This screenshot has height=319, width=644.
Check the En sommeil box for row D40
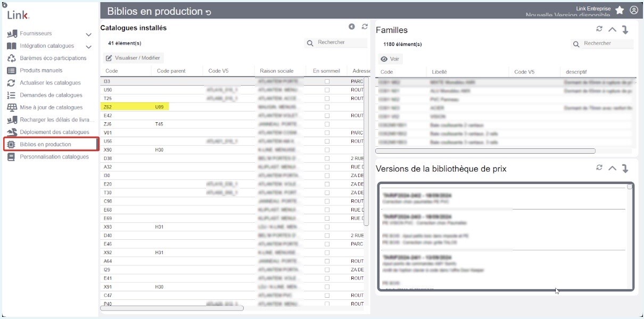tap(327, 236)
